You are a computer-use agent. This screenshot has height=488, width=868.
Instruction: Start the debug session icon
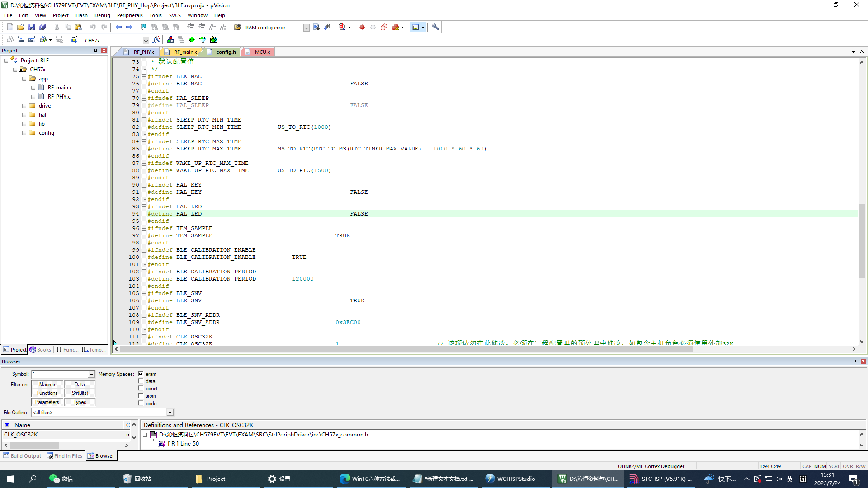pyautogui.click(x=342, y=27)
